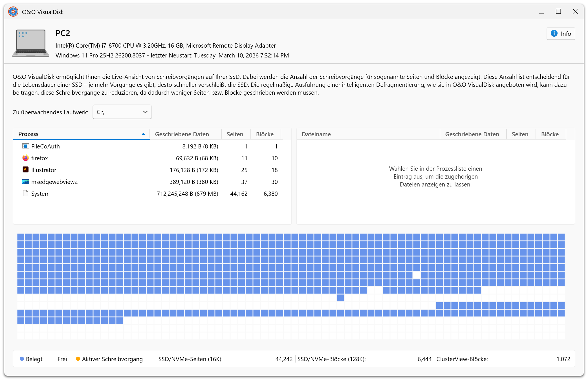Click the blue Belegt legend dot
The image size is (588, 380).
click(22, 359)
